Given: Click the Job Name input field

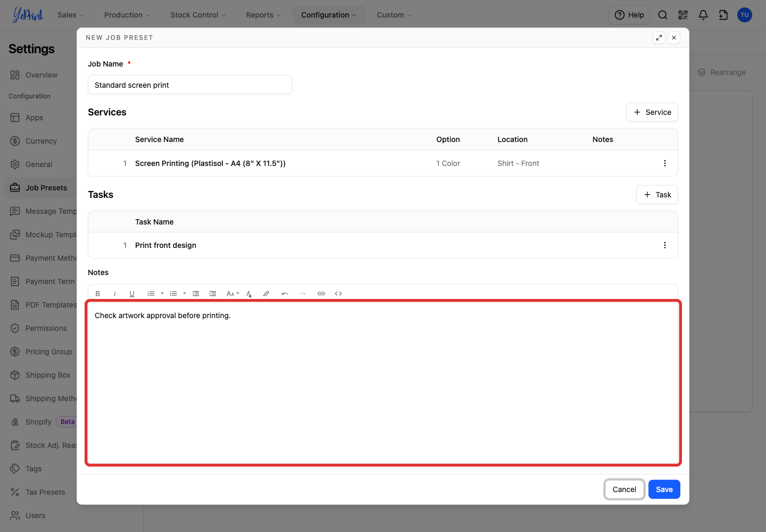Looking at the screenshot, I should [190, 85].
